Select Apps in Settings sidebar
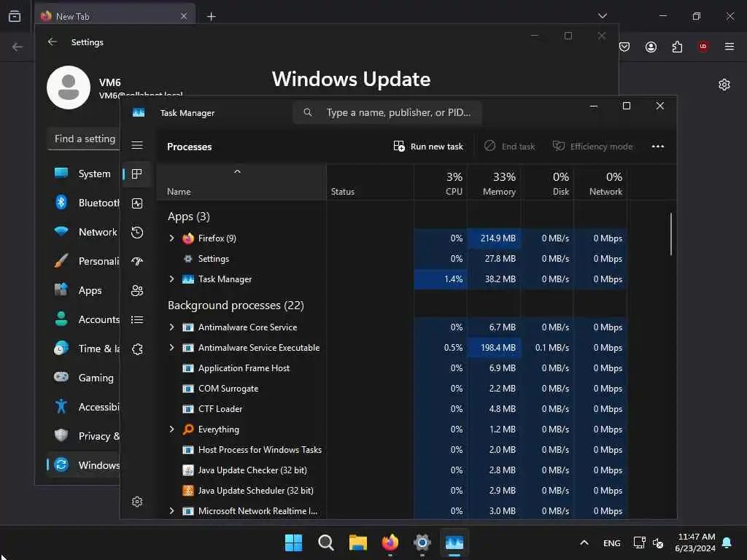This screenshot has height=560, width=747. point(83,290)
